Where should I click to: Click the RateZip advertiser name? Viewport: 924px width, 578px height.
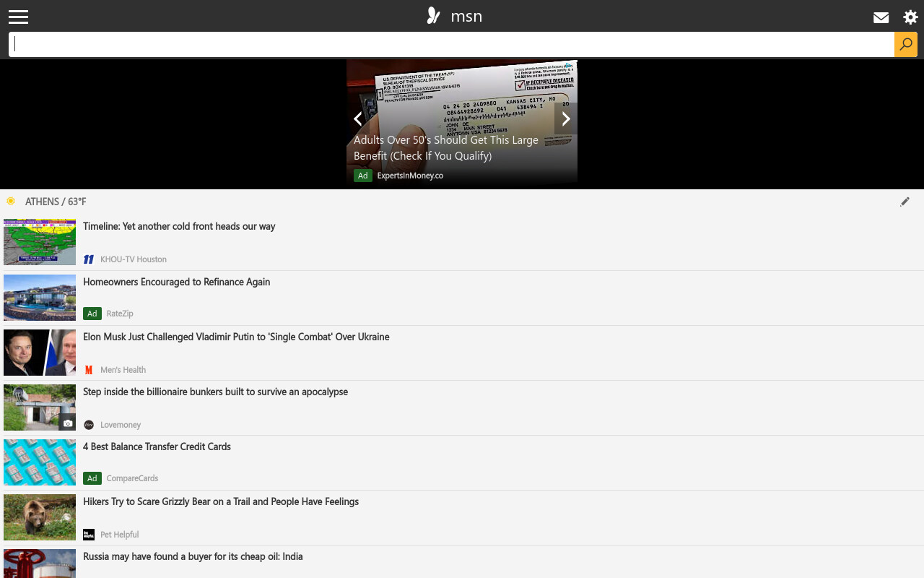[120, 314]
